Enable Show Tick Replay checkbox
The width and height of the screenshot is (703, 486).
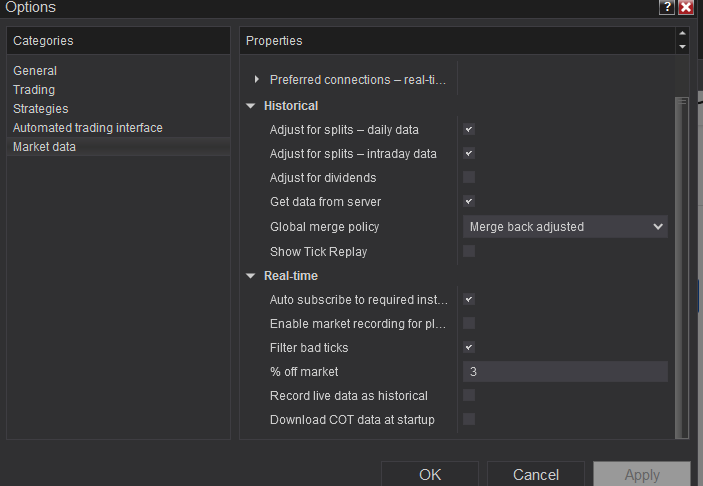coord(469,251)
